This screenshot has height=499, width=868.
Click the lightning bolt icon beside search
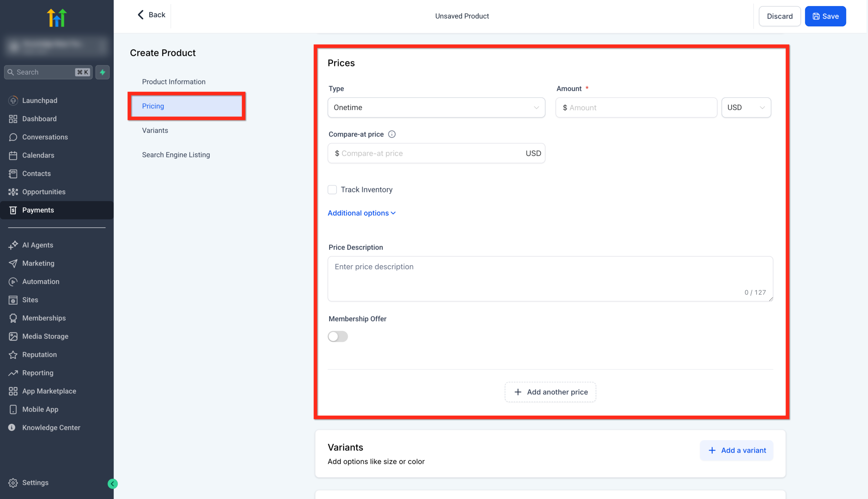102,72
